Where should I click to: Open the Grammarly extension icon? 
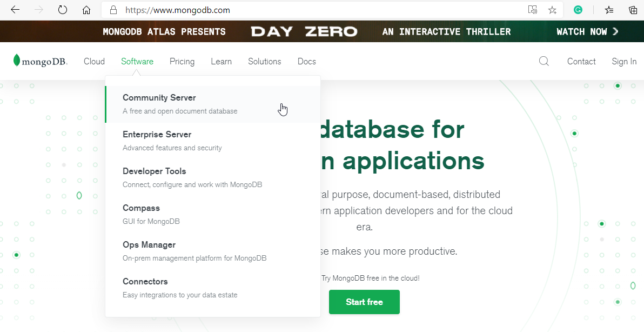pos(578,10)
